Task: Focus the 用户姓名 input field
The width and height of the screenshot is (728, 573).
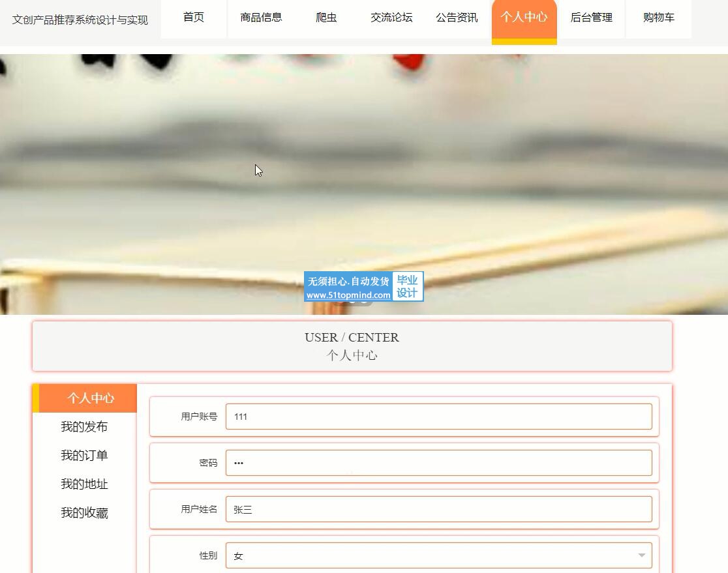Action: point(439,509)
